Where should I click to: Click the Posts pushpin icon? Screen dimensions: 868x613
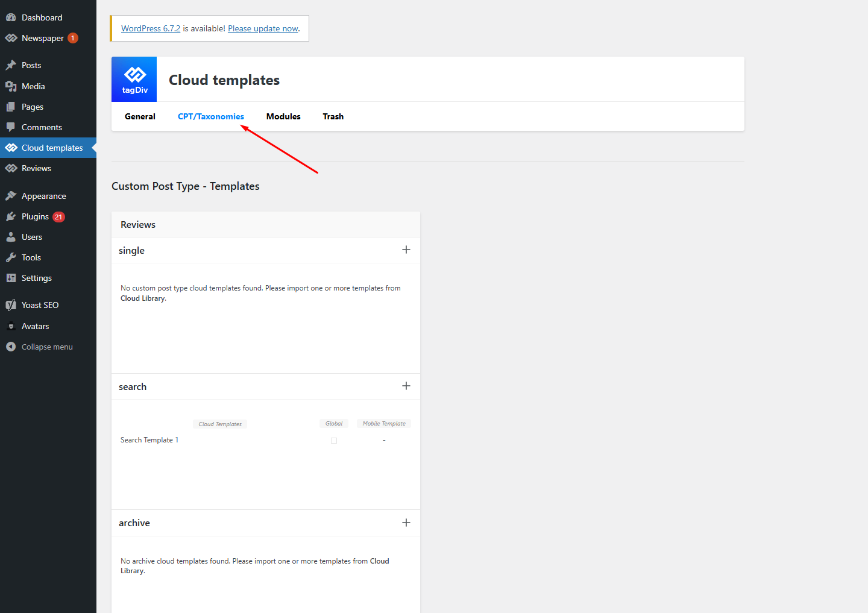point(11,65)
